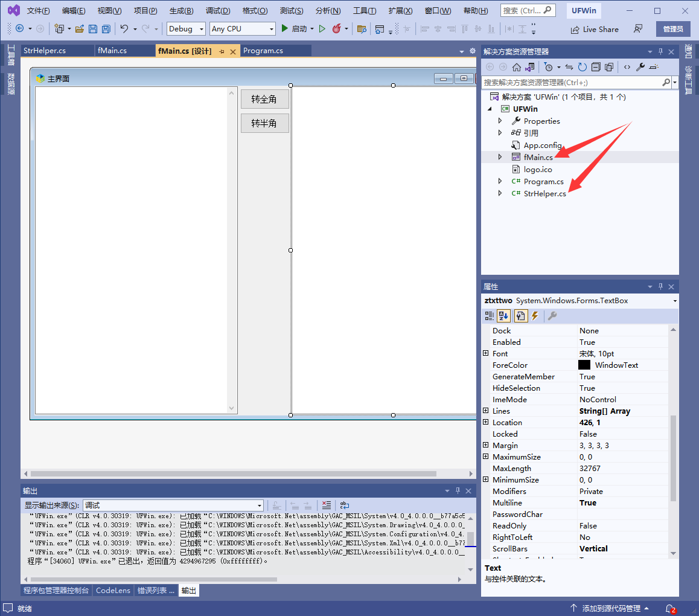This screenshot has height=616, width=699.
Task: Expand the 引用 references node
Action: [x=500, y=132]
